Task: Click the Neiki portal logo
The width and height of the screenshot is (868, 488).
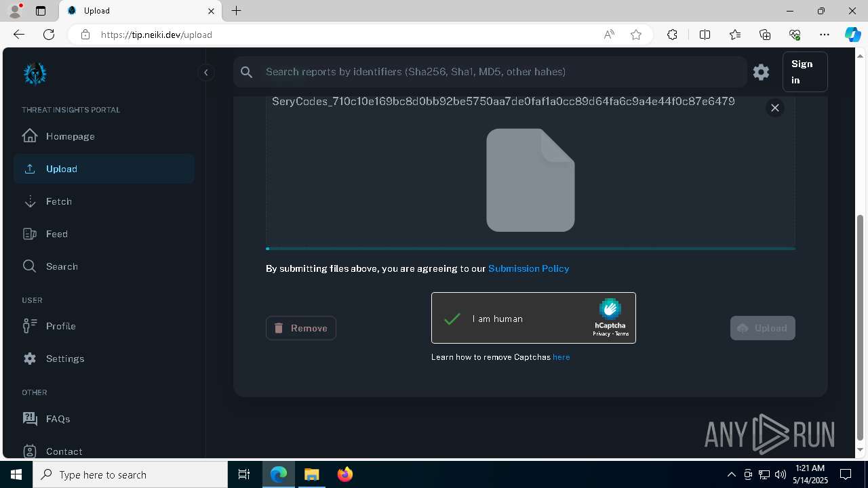Action: 35,73
